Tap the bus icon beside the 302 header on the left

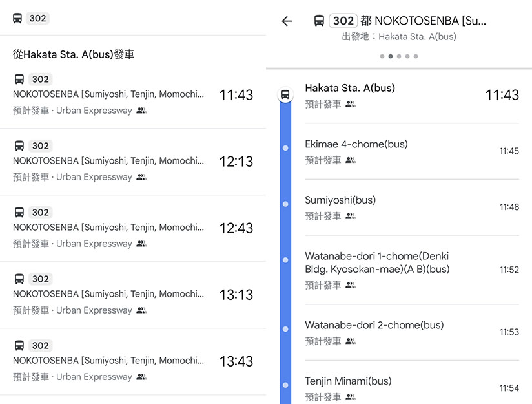tap(17, 18)
